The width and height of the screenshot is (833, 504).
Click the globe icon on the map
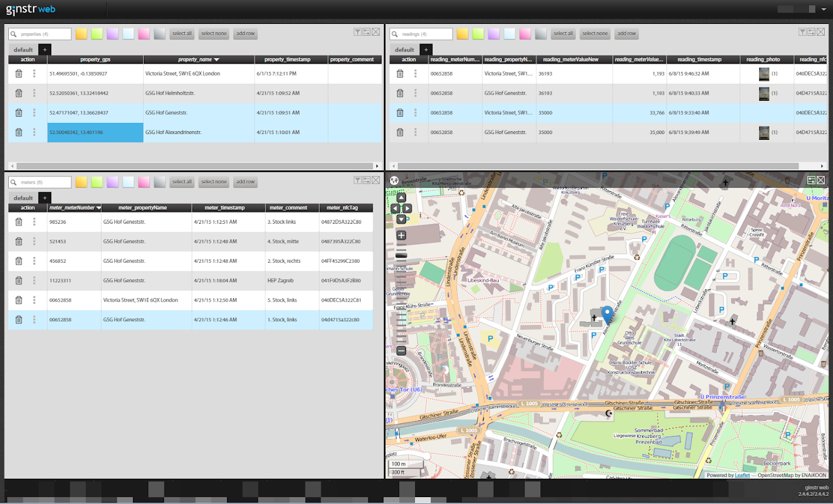click(394, 180)
